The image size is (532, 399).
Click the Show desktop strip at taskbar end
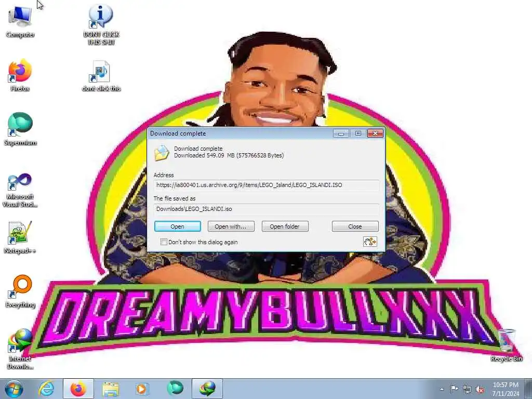click(x=528, y=389)
